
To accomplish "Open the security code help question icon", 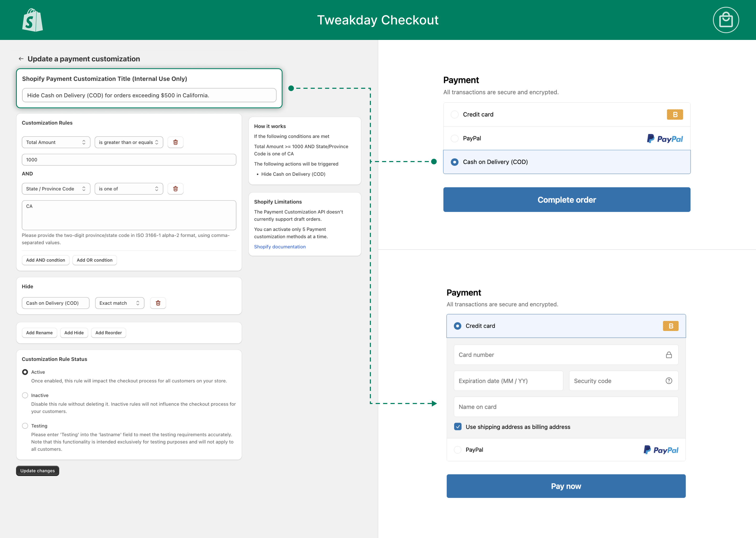I will (x=669, y=381).
